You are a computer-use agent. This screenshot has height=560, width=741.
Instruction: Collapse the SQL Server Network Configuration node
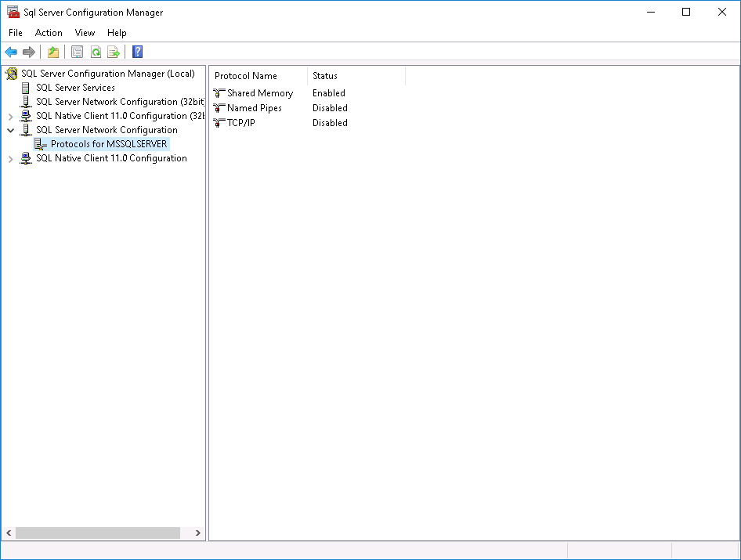click(10, 131)
